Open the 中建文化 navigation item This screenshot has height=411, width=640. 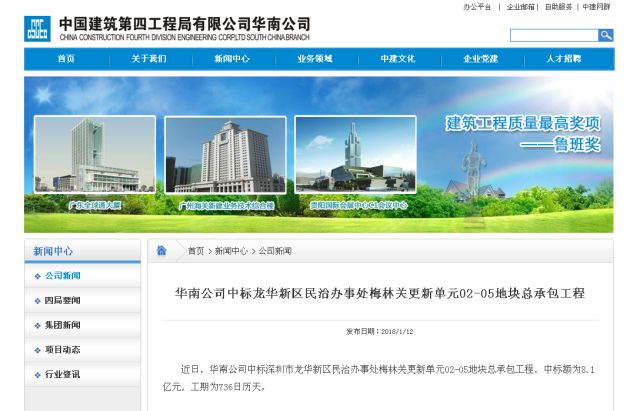pos(398,59)
